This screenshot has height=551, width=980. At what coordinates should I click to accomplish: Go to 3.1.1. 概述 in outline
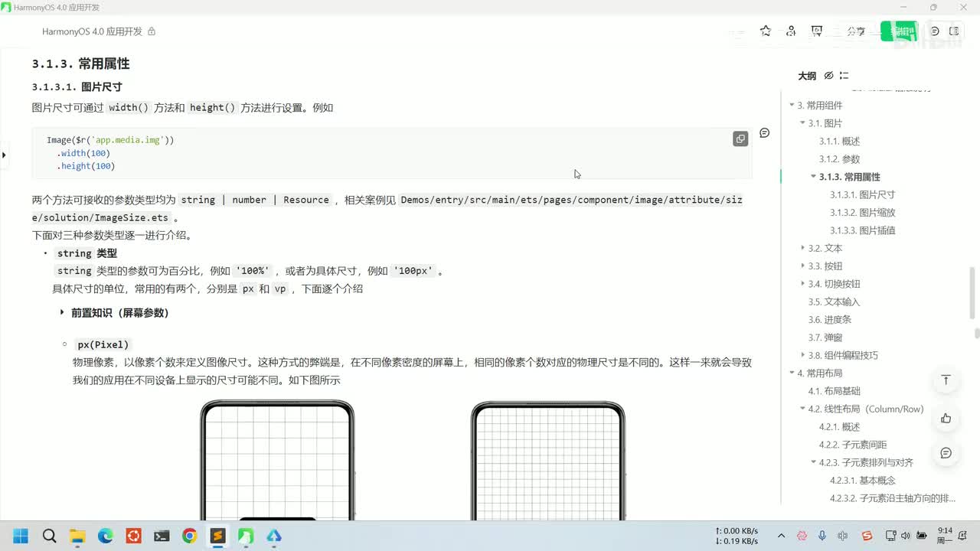(839, 141)
